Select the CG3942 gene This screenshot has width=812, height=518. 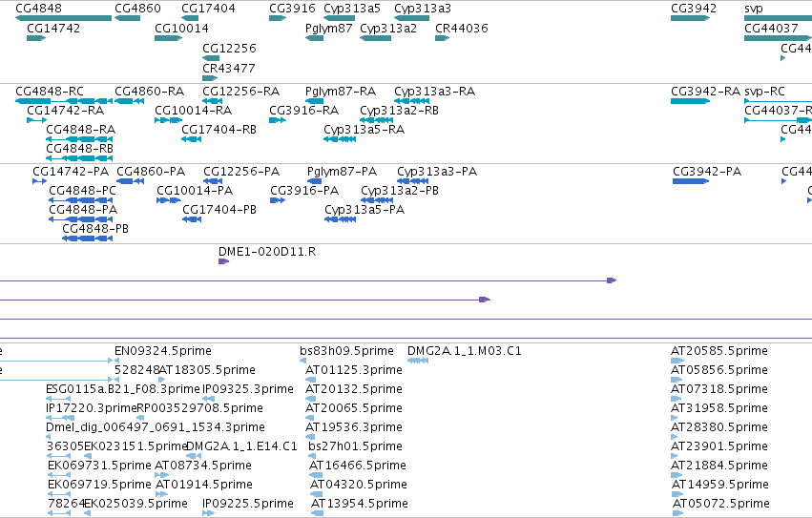click(690, 18)
